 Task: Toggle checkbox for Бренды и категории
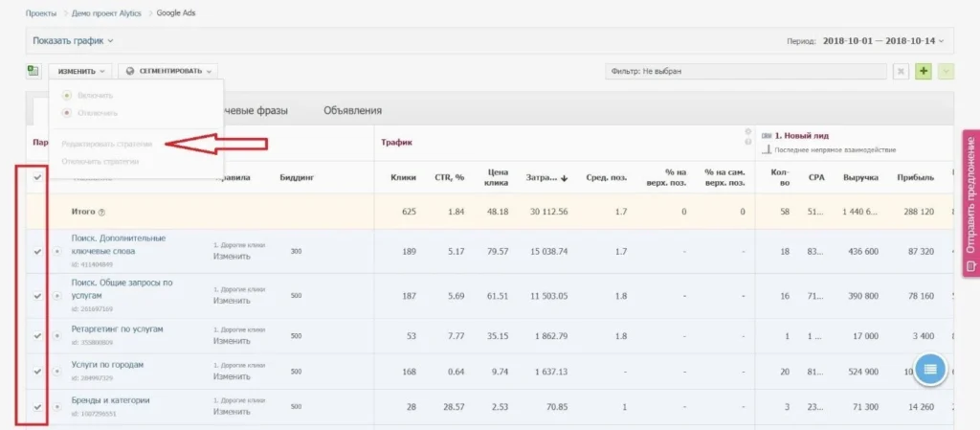click(37, 407)
